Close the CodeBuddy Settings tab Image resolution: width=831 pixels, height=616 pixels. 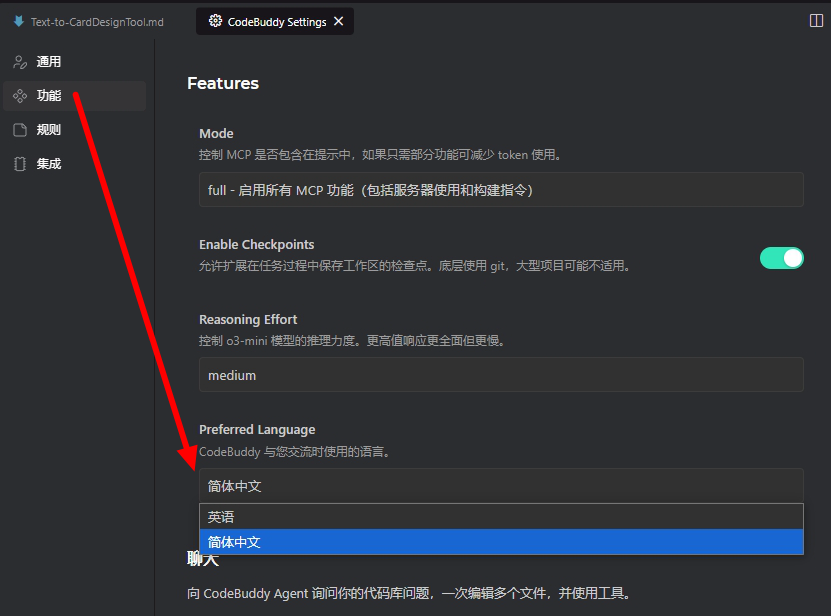(339, 21)
